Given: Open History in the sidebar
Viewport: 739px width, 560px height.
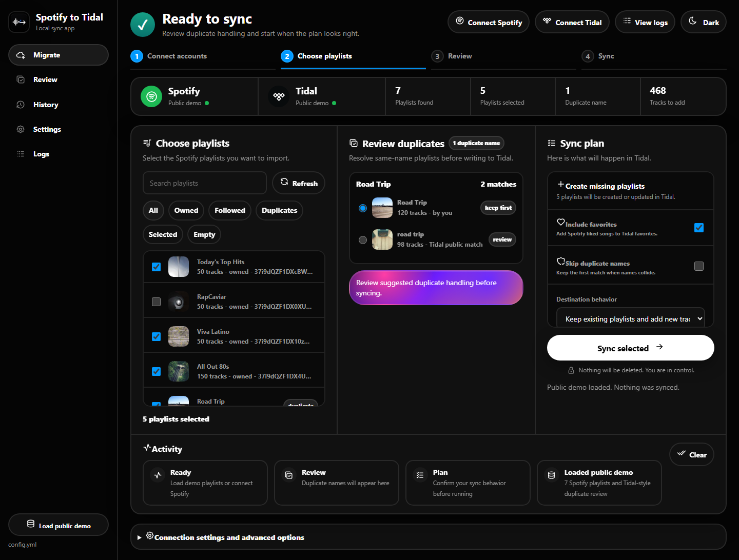Looking at the screenshot, I should [x=59, y=105].
